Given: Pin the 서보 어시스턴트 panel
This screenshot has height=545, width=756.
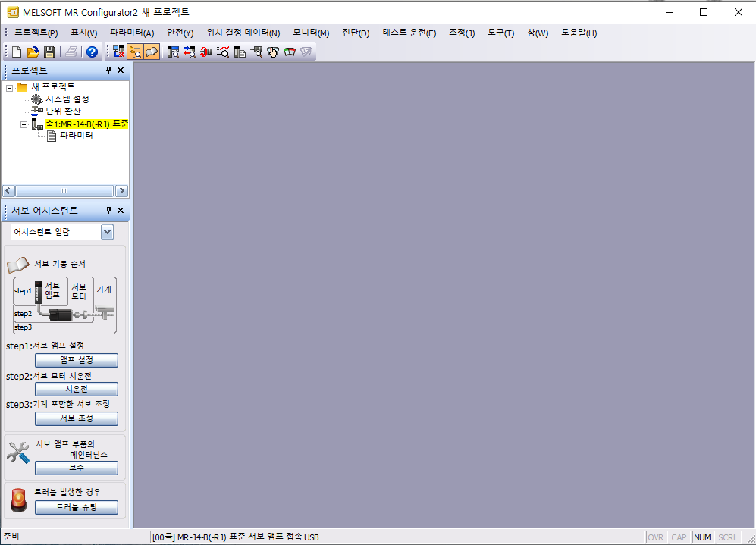Looking at the screenshot, I should 109,211.
